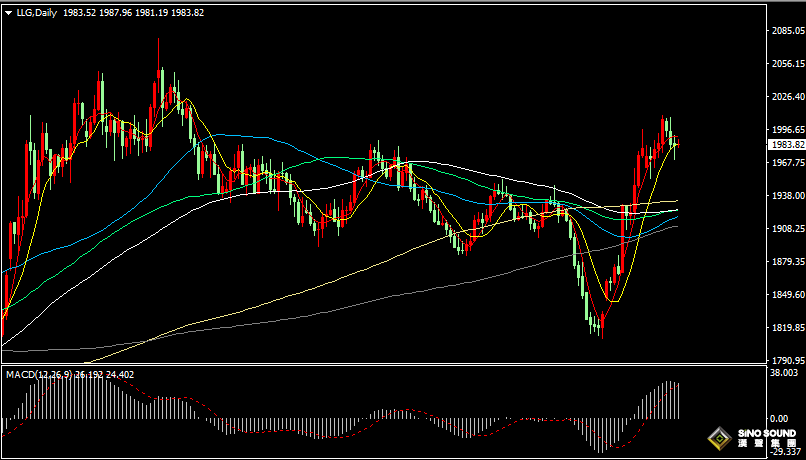Click the 1996.65 price axis label
Image resolution: width=806 pixels, height=460 pixels.
click(x=788, y=130)
